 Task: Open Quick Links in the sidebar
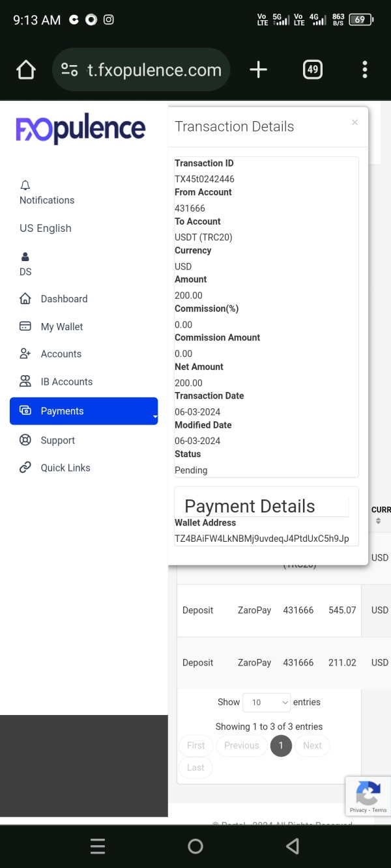[65, 468]
